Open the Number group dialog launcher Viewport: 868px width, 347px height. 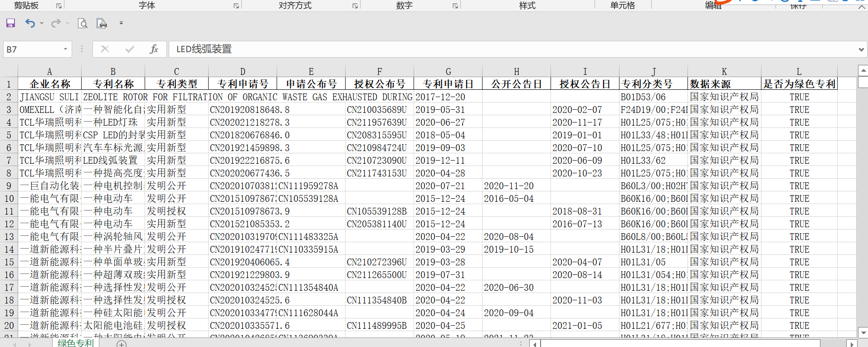(455, 6)
